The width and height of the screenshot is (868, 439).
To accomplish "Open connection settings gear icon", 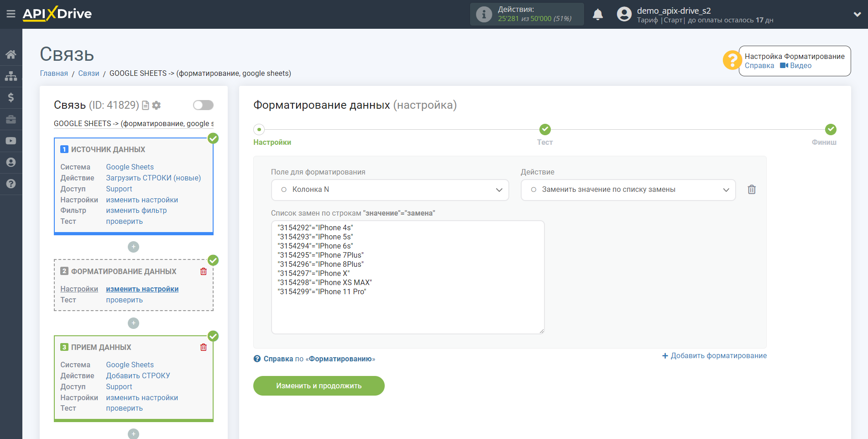I will 157,106.
